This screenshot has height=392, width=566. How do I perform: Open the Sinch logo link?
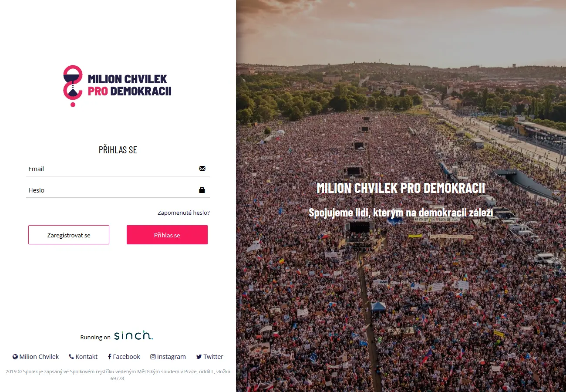133,336
